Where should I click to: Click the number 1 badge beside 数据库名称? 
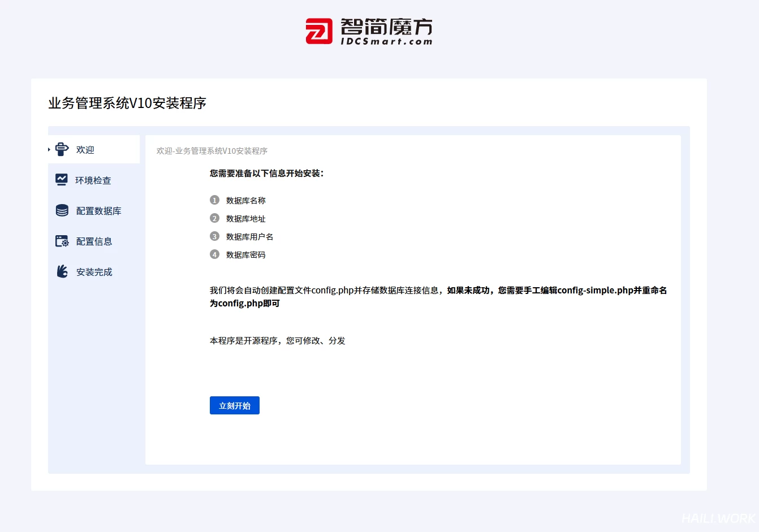[x=214, y=200]
